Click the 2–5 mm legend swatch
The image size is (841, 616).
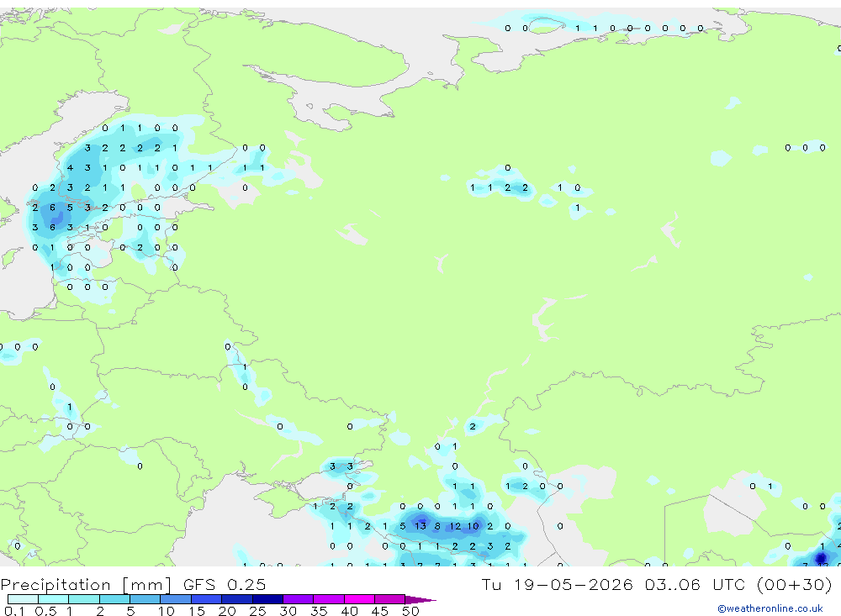point(114,599)
